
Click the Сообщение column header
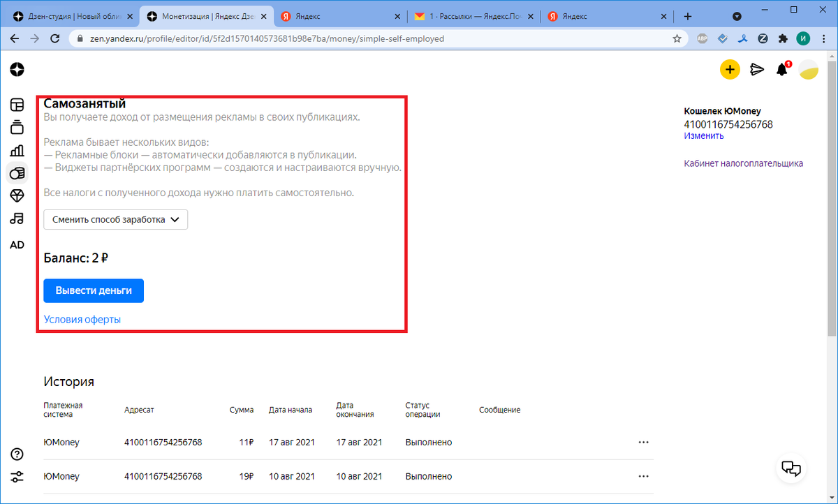(499, 410)
